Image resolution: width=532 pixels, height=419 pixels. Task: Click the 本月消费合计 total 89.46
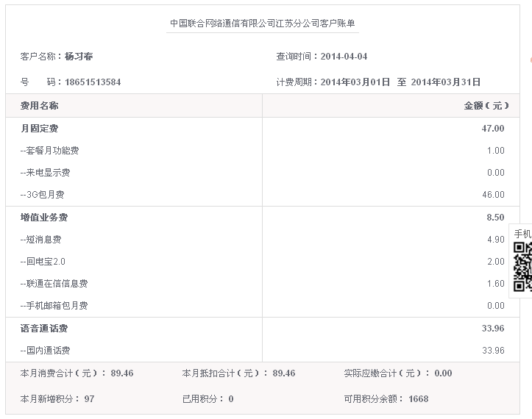(x=122, y=373)
